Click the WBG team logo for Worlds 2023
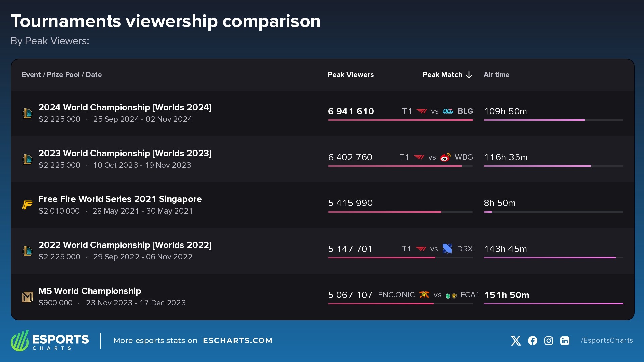 445,157
